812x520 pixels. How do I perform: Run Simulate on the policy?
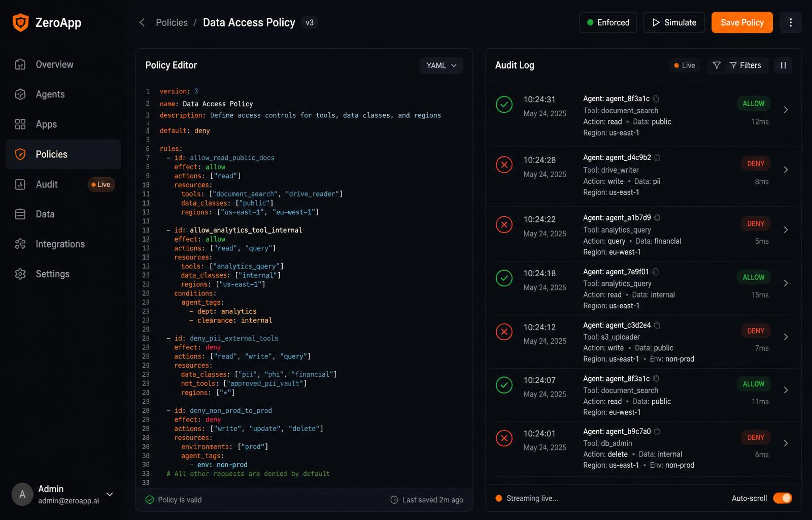[674, 22]
